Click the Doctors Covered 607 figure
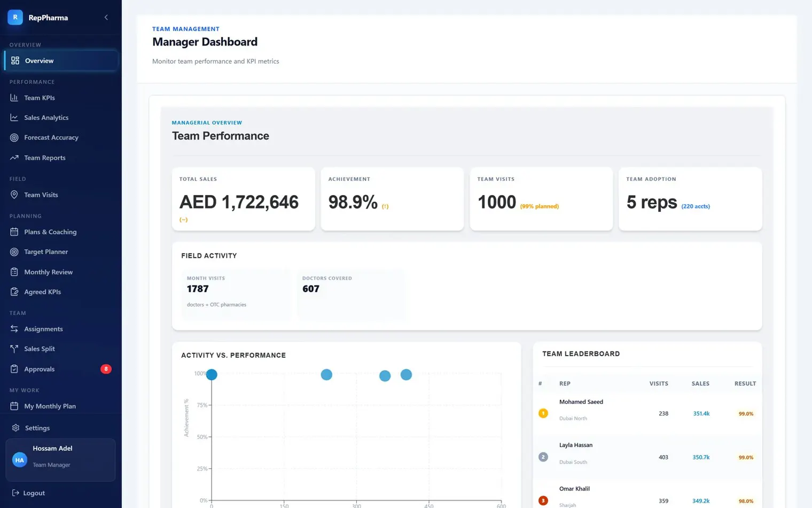 311,289
